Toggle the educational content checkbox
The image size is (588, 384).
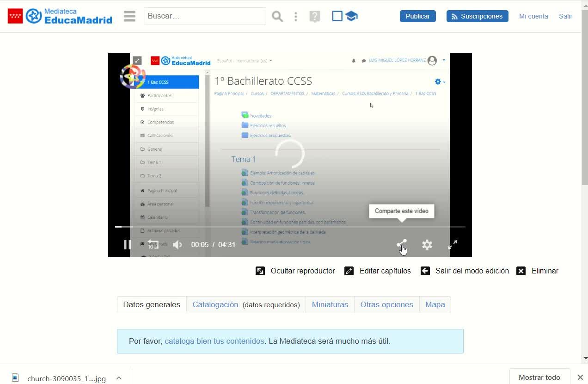(337, 16)
